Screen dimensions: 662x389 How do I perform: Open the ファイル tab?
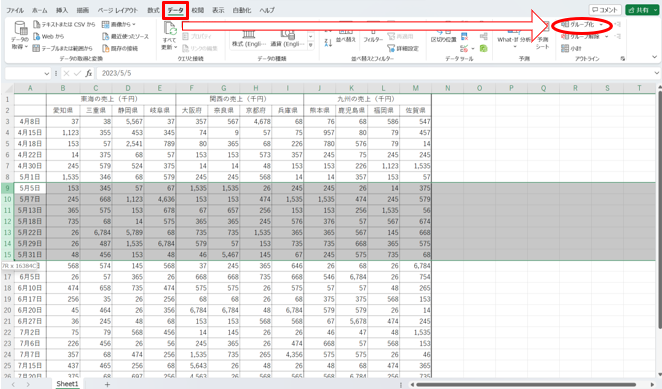coord(15,10)
